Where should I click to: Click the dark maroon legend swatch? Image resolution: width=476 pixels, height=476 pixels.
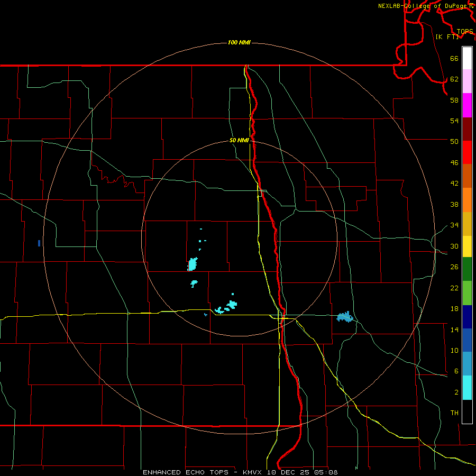coord(467,129)
